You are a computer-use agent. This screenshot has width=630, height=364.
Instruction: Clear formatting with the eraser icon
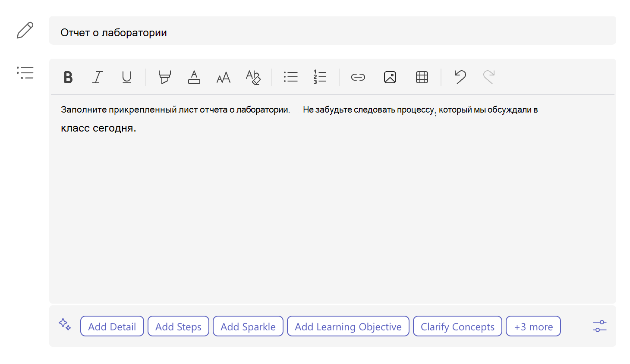[x=253, y=77]
